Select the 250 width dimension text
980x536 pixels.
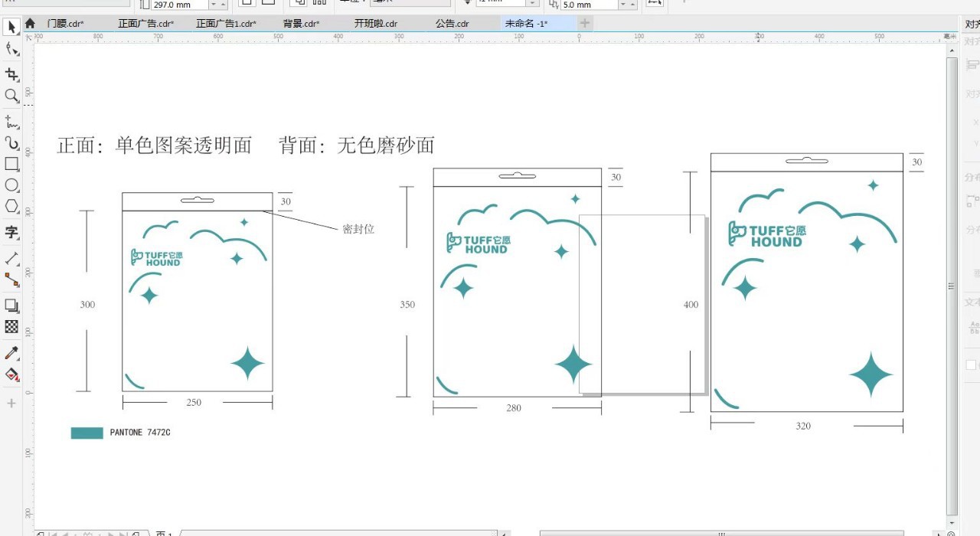tap(194, 403)
